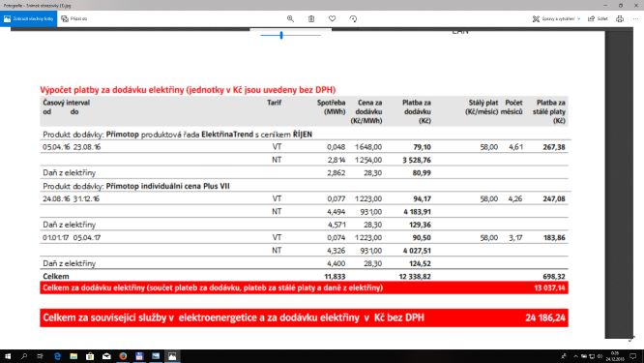
Task: Open File Explorer from the taskbar
Action: coord(73,356)
